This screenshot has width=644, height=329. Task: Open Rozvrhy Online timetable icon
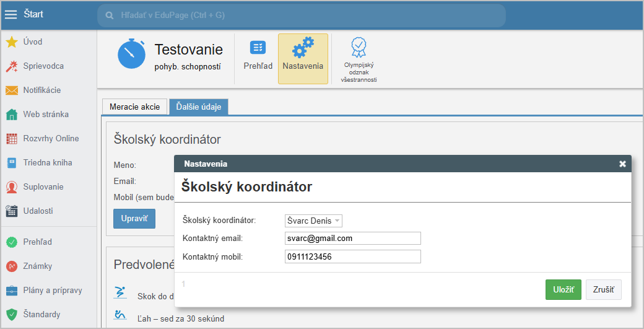pyautogui.click(x=11, y=139)
